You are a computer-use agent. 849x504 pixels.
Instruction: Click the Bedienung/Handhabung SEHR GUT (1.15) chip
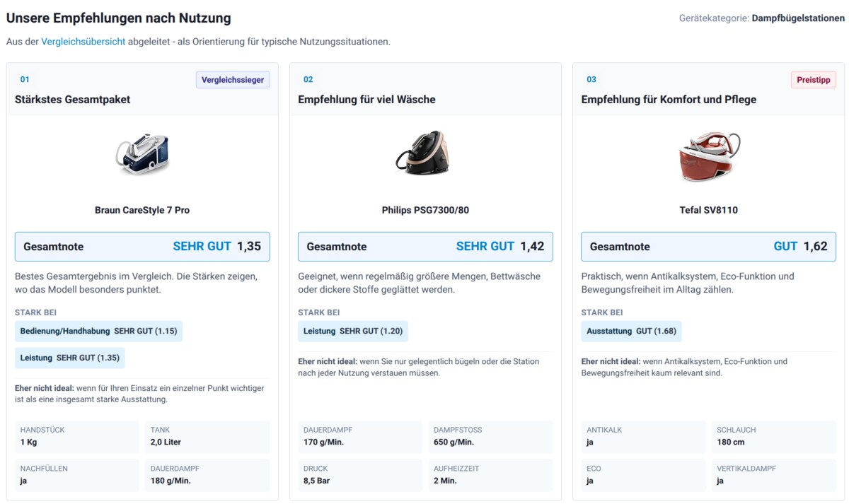99,332
